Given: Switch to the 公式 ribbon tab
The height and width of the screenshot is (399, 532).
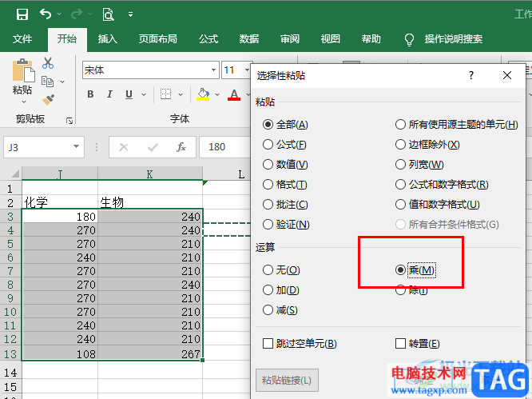Looking at the screenshot, I should coord(208,39).
